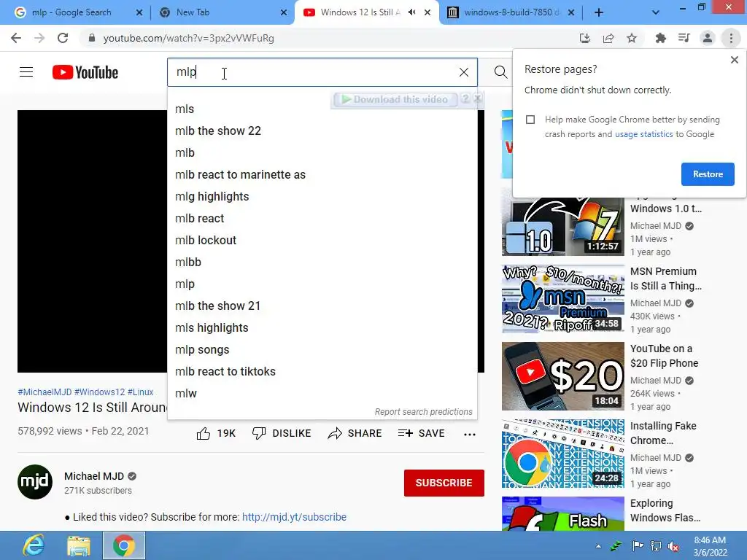
Task: Open the #Linux hashtag
Action: pos(141,392)
